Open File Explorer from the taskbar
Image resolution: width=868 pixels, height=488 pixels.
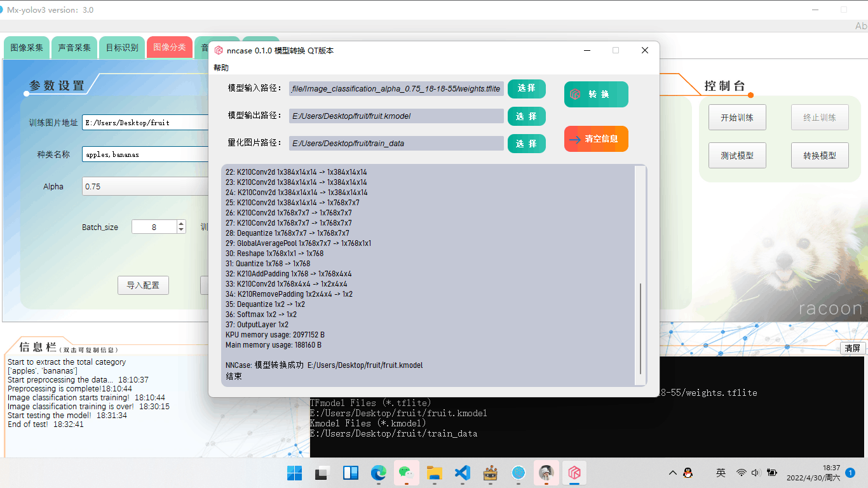434,473
